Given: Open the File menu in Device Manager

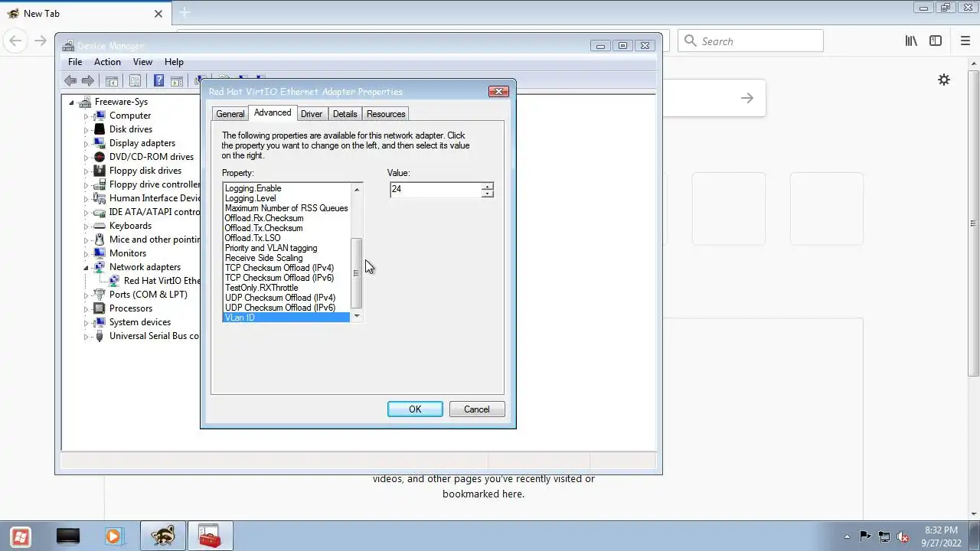Looking at the screenshot, I should (x=75, y=62).
